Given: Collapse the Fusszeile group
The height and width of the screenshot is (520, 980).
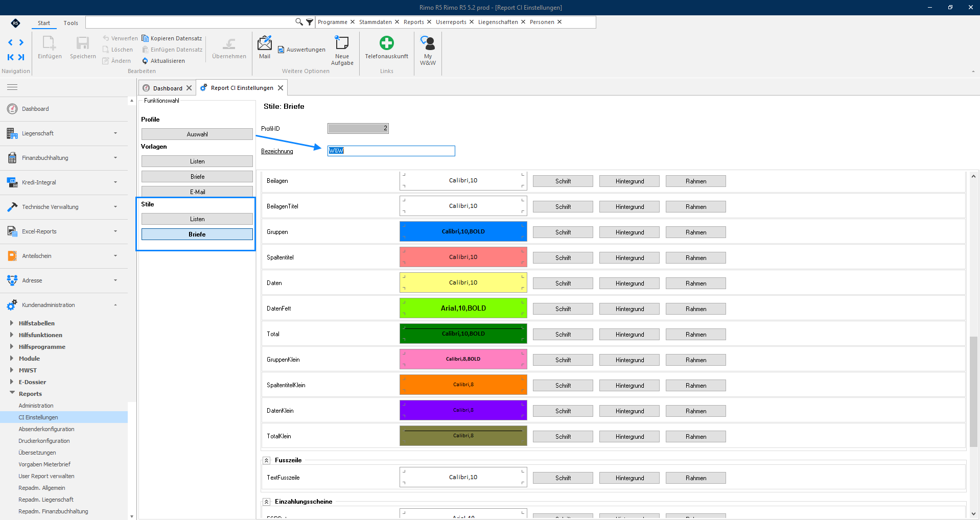Looking at the screenshot, I should (266, 460).
